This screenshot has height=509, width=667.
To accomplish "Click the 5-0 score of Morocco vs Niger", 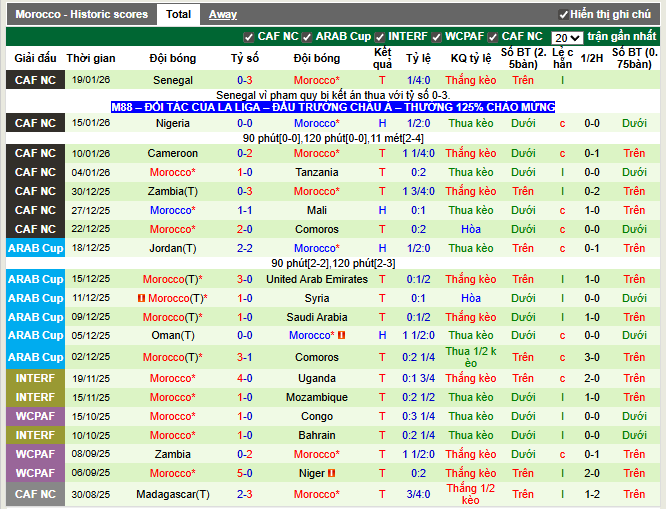I will click(244, 473).
